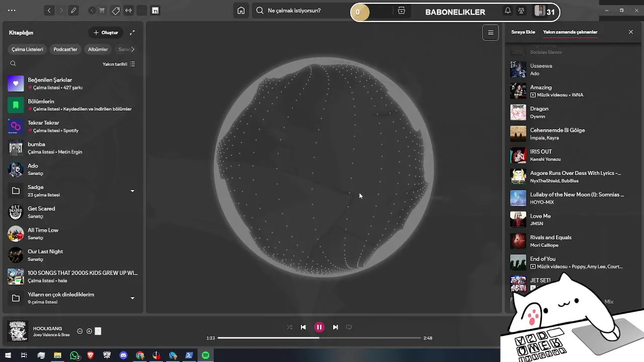
Task: Play 'Asgore Runs Over Dess' track
Action: tap(573, 176)
